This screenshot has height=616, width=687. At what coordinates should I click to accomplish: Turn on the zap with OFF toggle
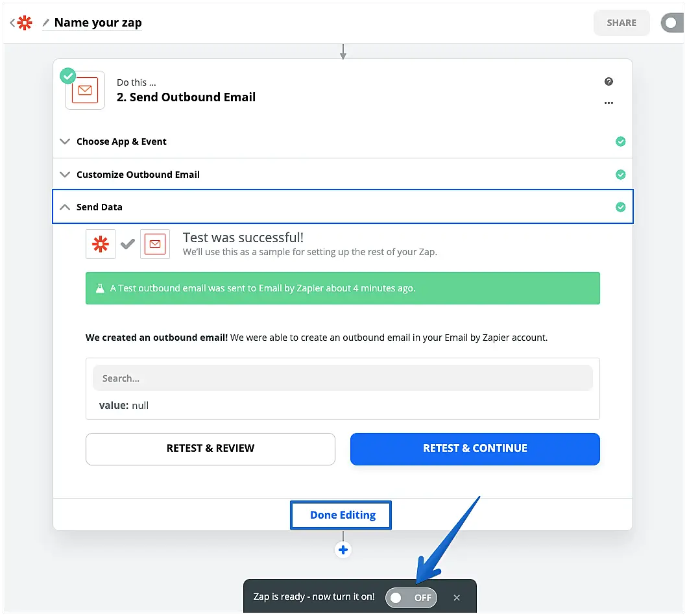tap(411, 598)
